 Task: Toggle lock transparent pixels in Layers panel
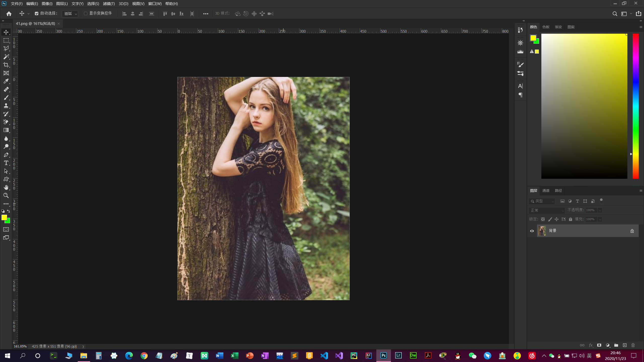(x=543, y=219)
